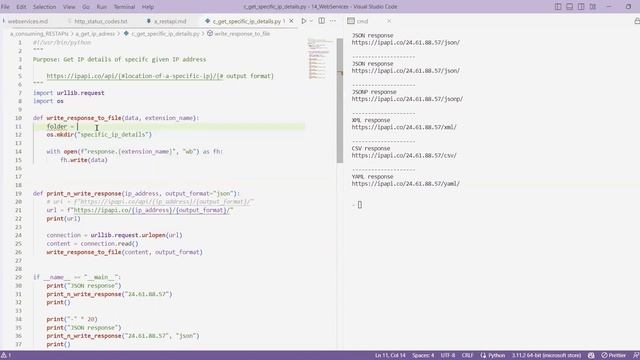Toggle the secondary side bar layout icon
The image size is (640, 360).
(581, 7)
